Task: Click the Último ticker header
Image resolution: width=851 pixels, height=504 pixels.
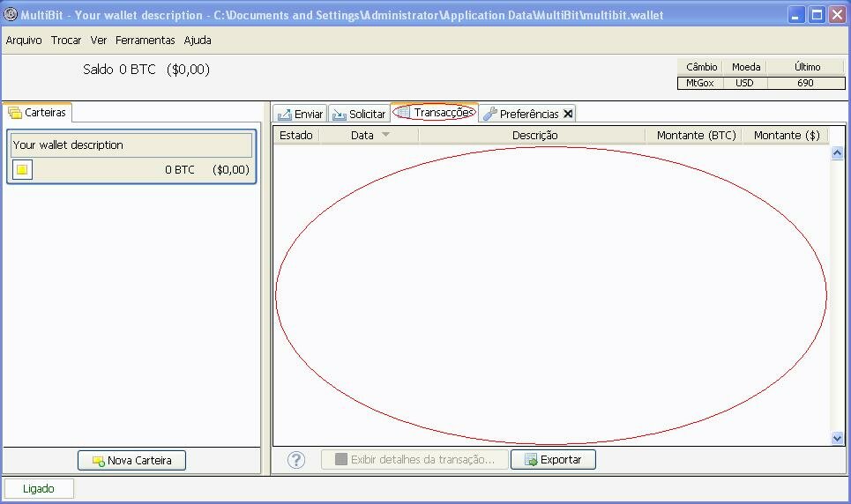Action: click(x=807, y=67)
